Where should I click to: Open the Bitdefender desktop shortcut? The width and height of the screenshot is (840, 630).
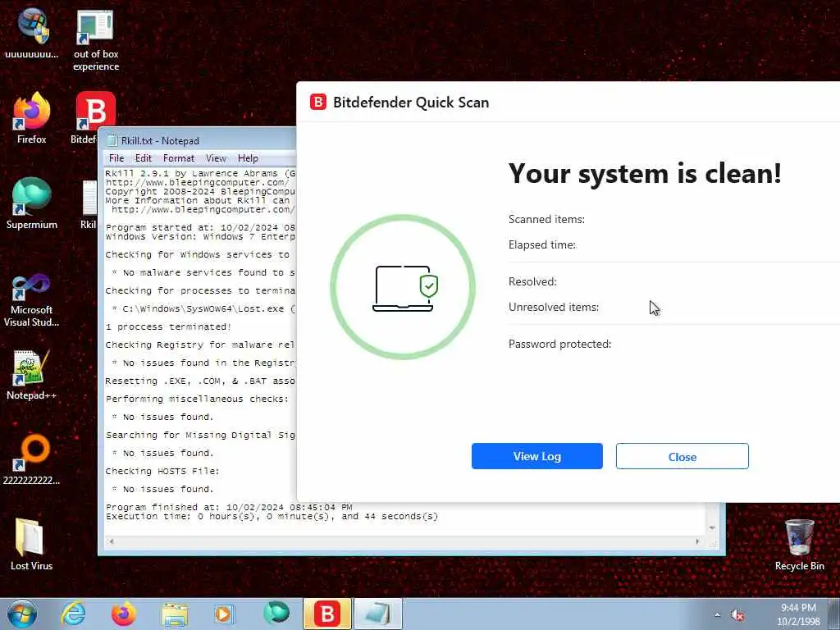95,111
